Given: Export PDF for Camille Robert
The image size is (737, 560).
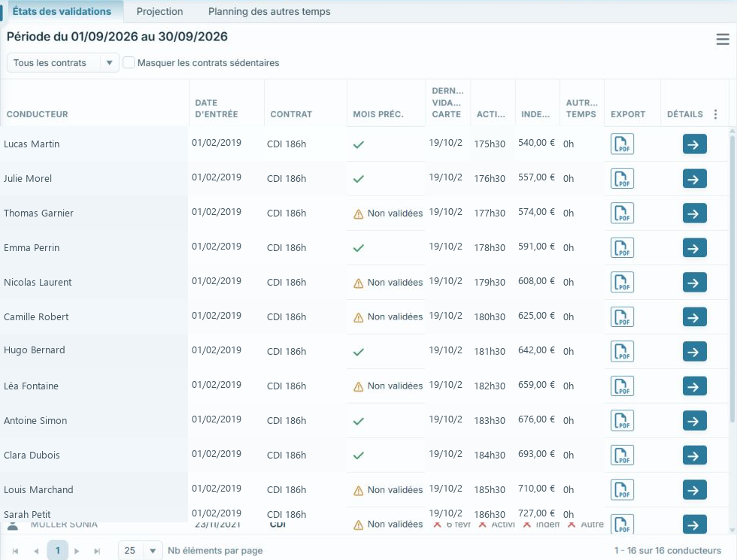Looking at the screenshot, I should (x=622, y=316).
